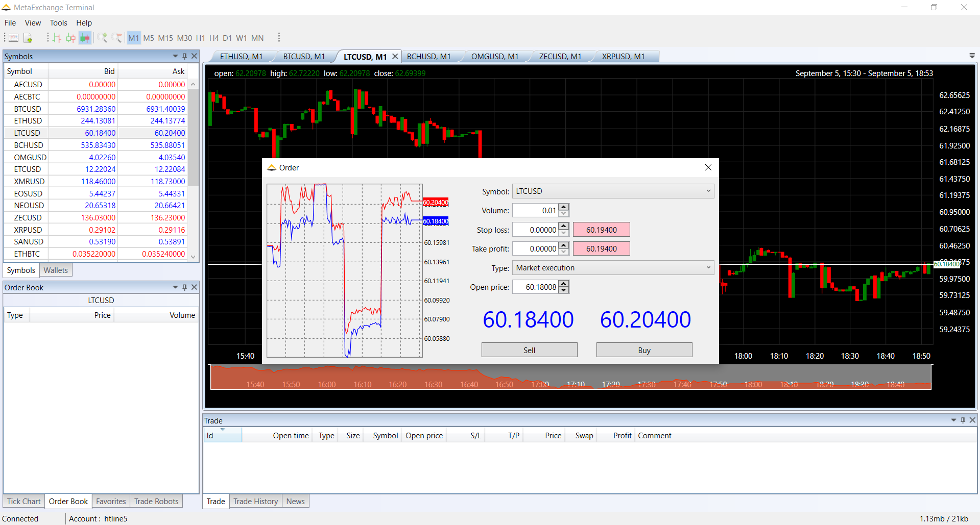Switch to the Trade History tab

[255, 502]
